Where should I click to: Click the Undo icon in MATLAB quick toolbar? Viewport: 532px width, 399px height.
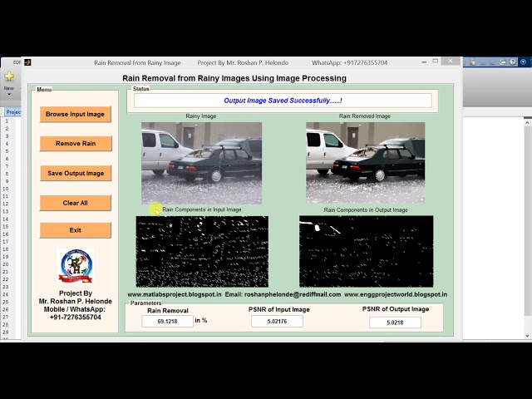tap(482, 62)
